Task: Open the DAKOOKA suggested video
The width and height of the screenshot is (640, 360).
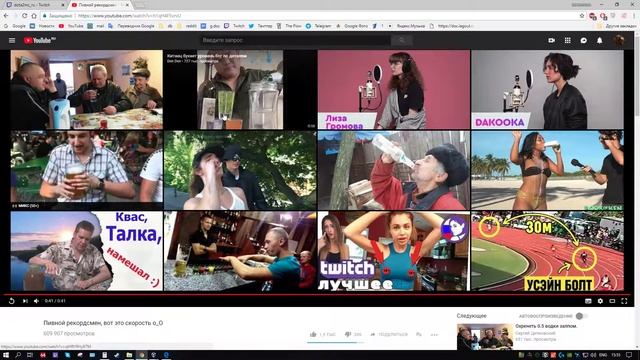Action: pyautogui.click(x=547, y=89)
